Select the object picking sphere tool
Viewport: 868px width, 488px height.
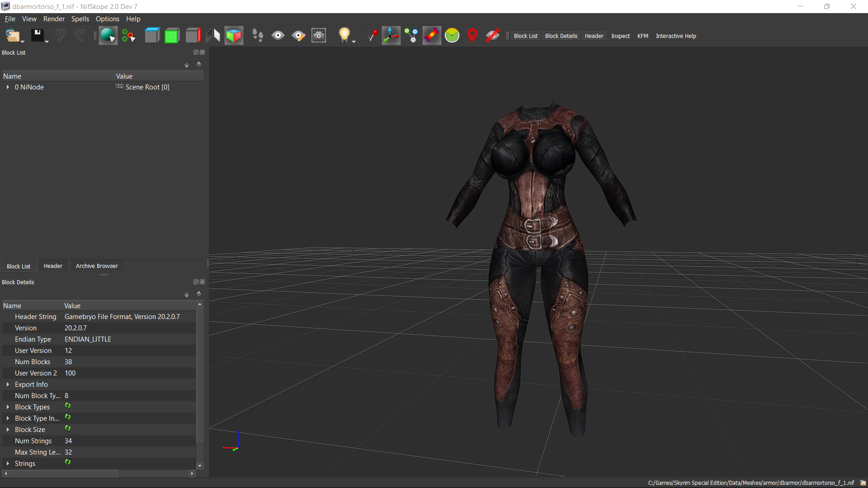(x=108, y=36)
